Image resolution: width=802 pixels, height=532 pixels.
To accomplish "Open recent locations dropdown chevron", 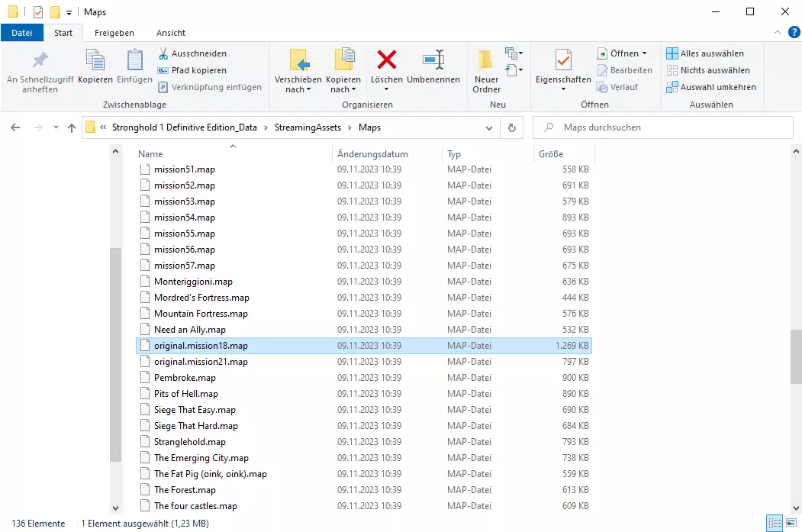I will (56, 127).
